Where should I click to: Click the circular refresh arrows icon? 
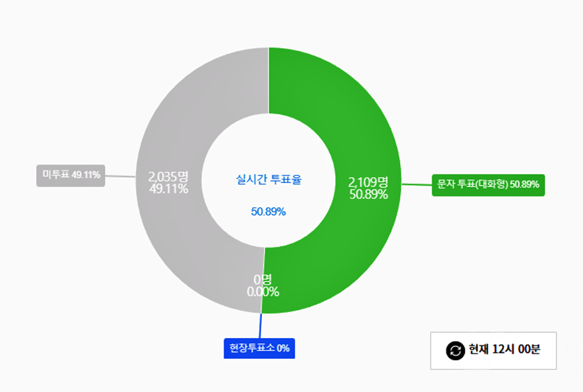456,350
